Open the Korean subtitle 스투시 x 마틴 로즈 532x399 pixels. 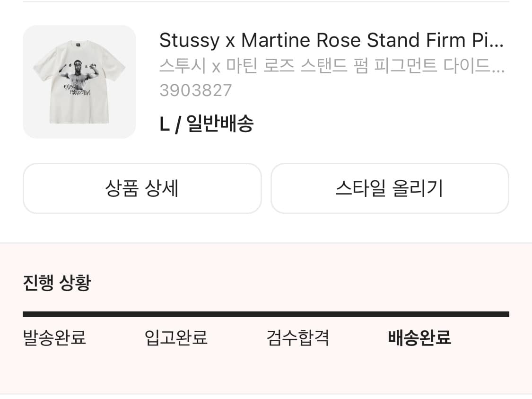[331, 67]
